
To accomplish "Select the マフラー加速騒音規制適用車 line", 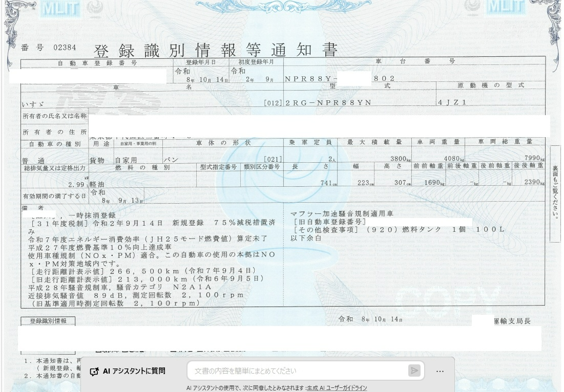I will coord(342,214).
